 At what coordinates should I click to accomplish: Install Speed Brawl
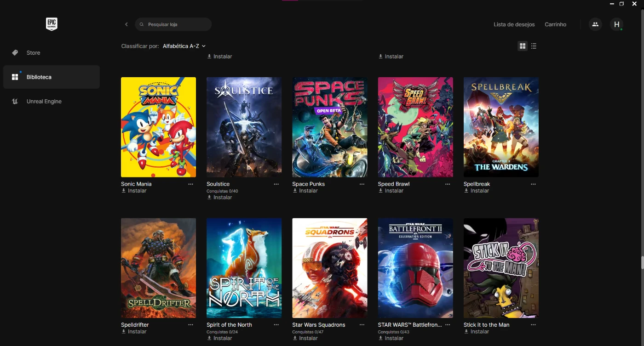[391, 191]
